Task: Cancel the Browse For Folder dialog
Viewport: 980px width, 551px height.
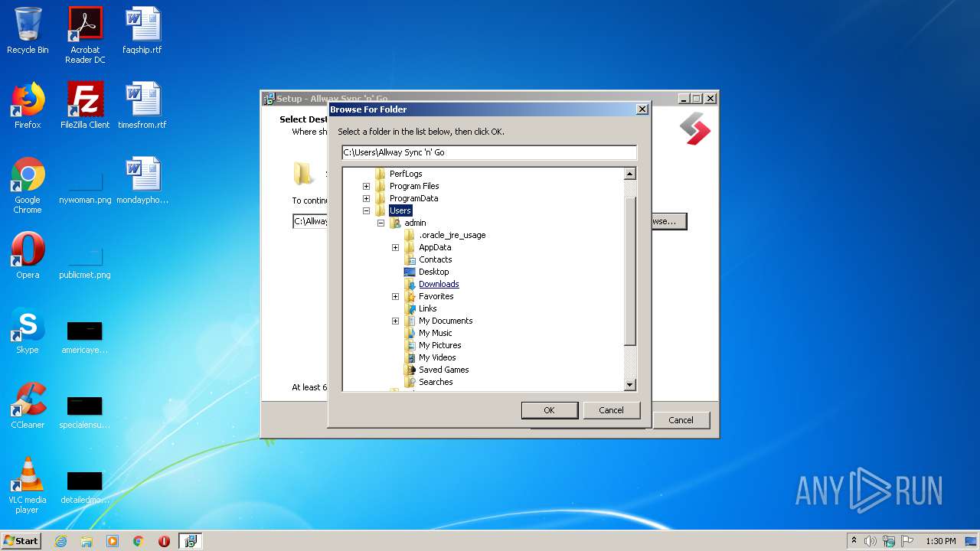Action: pos(611,410)
